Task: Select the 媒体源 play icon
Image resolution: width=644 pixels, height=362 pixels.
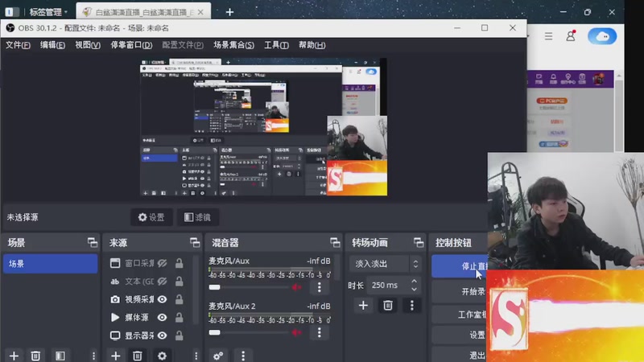Action: pyautogui.click(x=115, y=317)
